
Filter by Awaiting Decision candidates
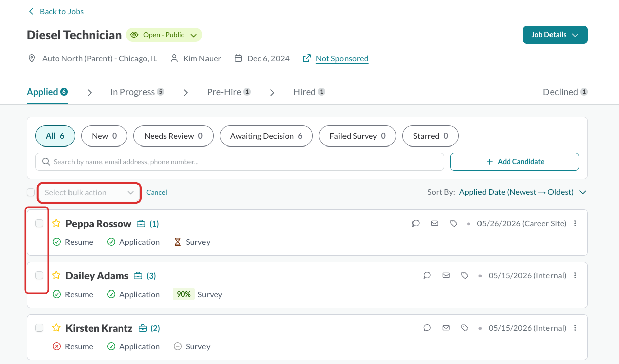tap(266, 136)
